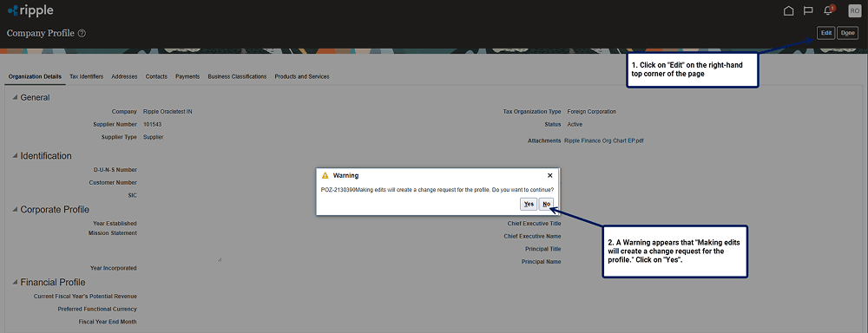Viewport: 868px width, 333px height.
Task: Go to Products and Services tab
Action: click(x=302, y=77)
